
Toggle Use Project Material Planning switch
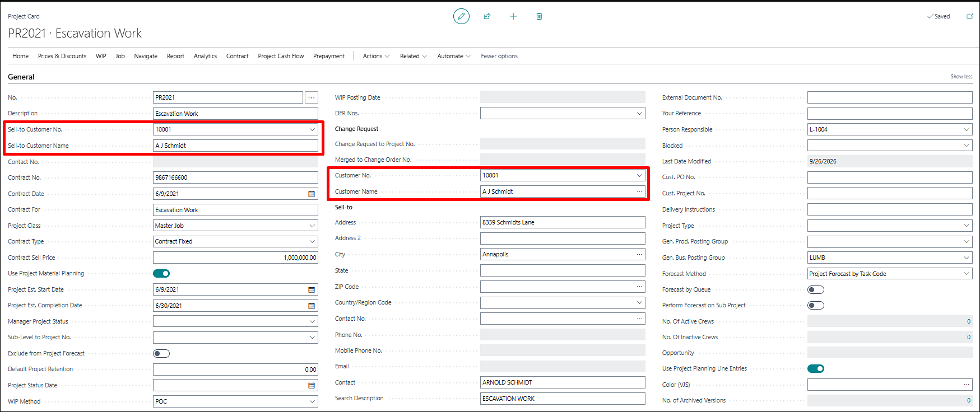161,273
